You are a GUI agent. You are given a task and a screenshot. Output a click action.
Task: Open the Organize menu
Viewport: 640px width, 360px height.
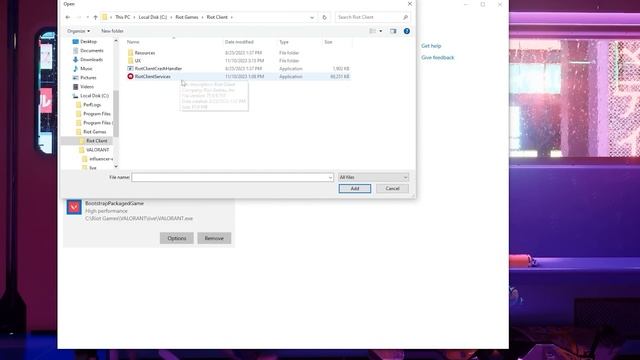tap(78, 31)
